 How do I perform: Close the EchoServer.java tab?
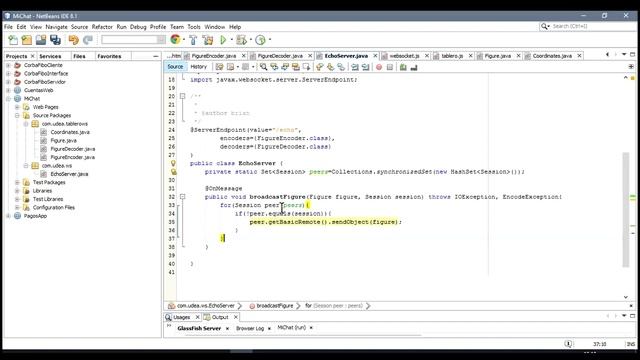[375, 56]
